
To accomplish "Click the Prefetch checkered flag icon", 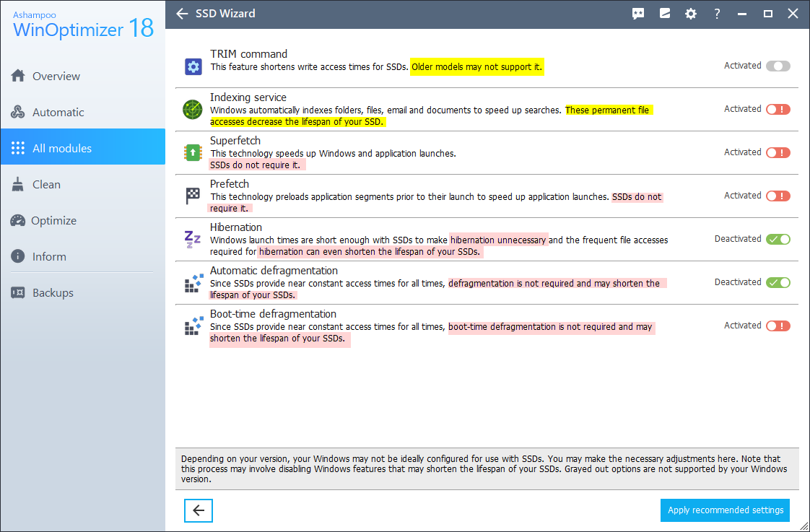I will (x=193, y=196).
